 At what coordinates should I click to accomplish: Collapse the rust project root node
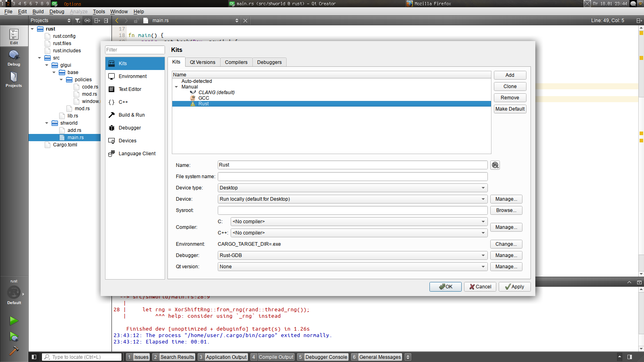(x=32, y=29)
